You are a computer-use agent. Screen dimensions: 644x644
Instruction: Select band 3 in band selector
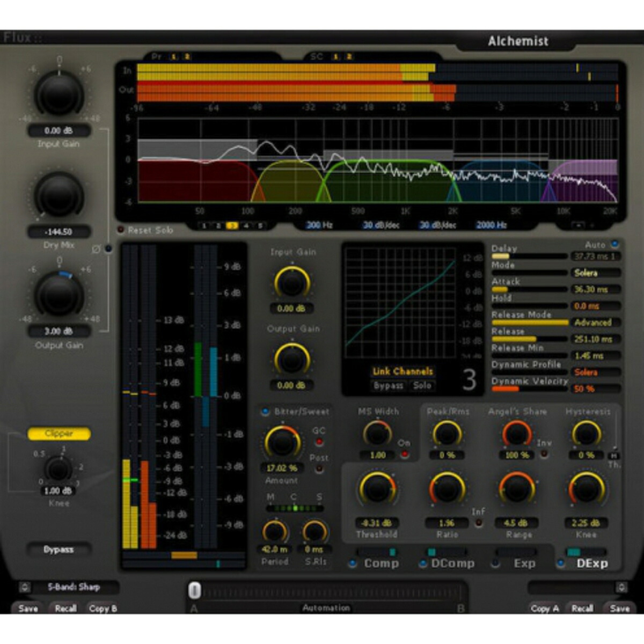[x=232, y=226]
